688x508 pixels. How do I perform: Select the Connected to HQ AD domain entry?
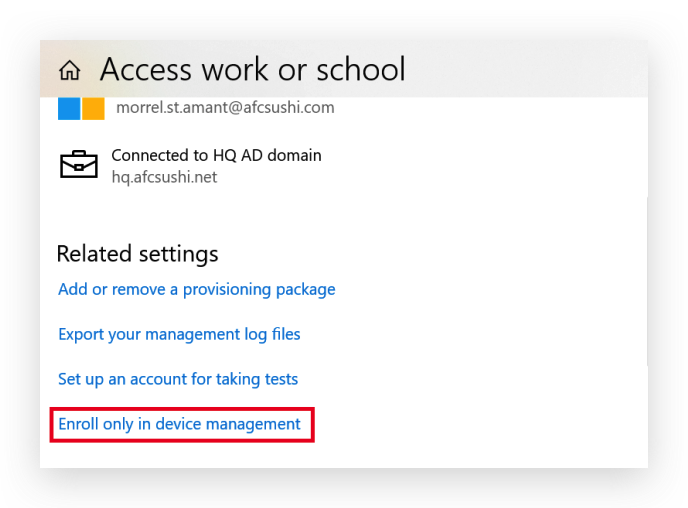click(191, 166)
